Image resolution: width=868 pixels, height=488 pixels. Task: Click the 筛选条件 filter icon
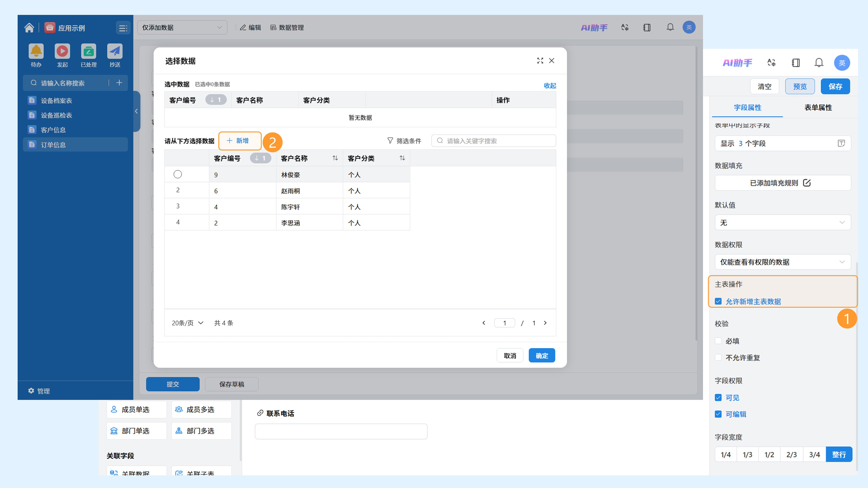[390, 141]
